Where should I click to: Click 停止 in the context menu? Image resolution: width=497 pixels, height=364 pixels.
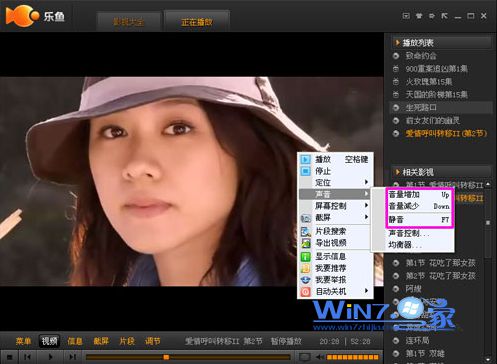click(336, 171)
